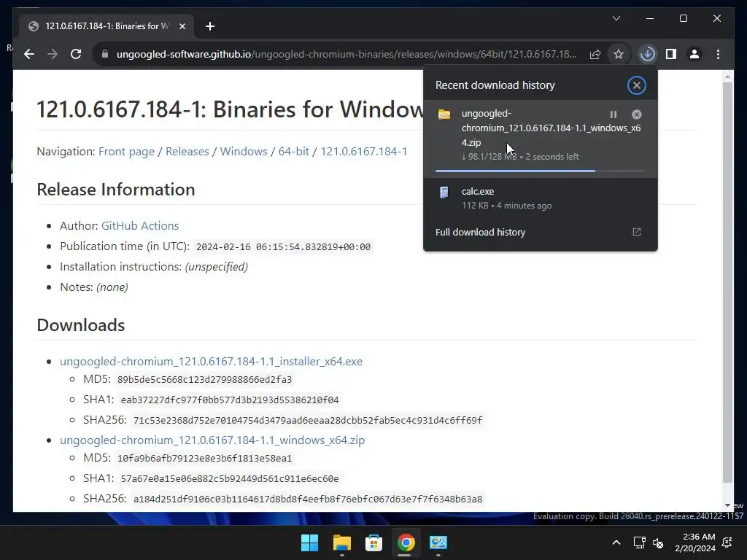This screenshot has width=747, height=560.
Task: Go back to the previous page
Action: click(x=29, y=54)
